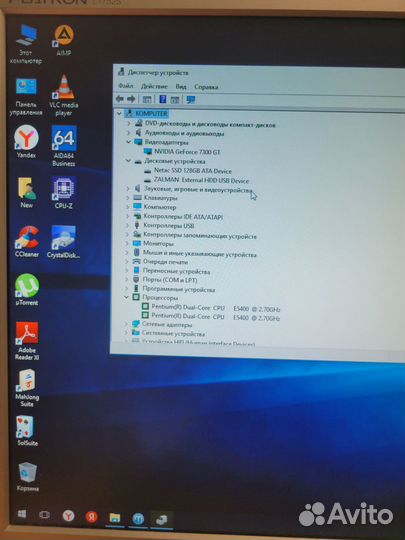Open Adobe Reader XI shortcut
Image resolution: width=405 pixels, height=540 pixels.
27,341
